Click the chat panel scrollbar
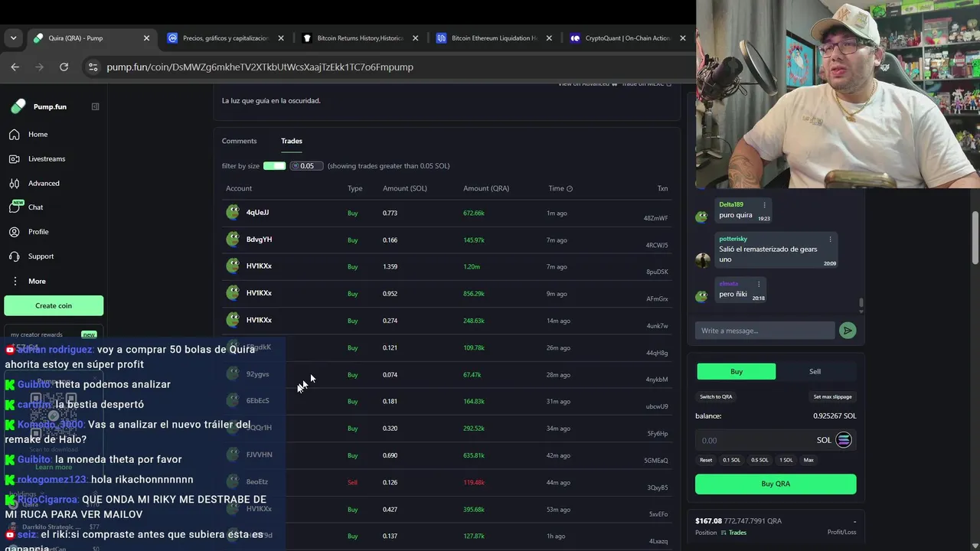This screenshot has width=980, height=551. tap(861, 304)
